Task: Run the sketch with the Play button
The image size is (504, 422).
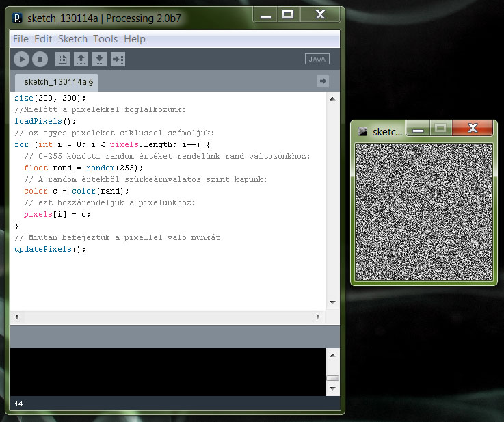Action: [22, 59]
